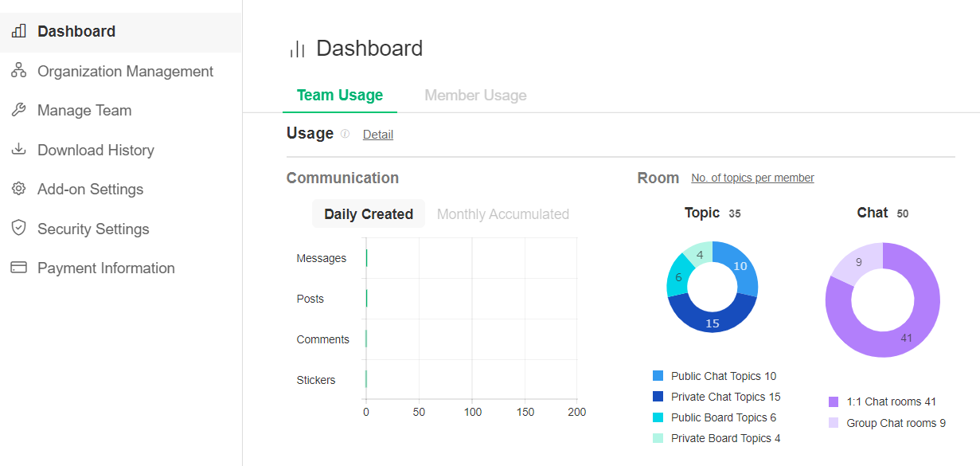This screenshot has width=980, height=466.
Task: Switch to the Member Usage tab
Action: 475,96
